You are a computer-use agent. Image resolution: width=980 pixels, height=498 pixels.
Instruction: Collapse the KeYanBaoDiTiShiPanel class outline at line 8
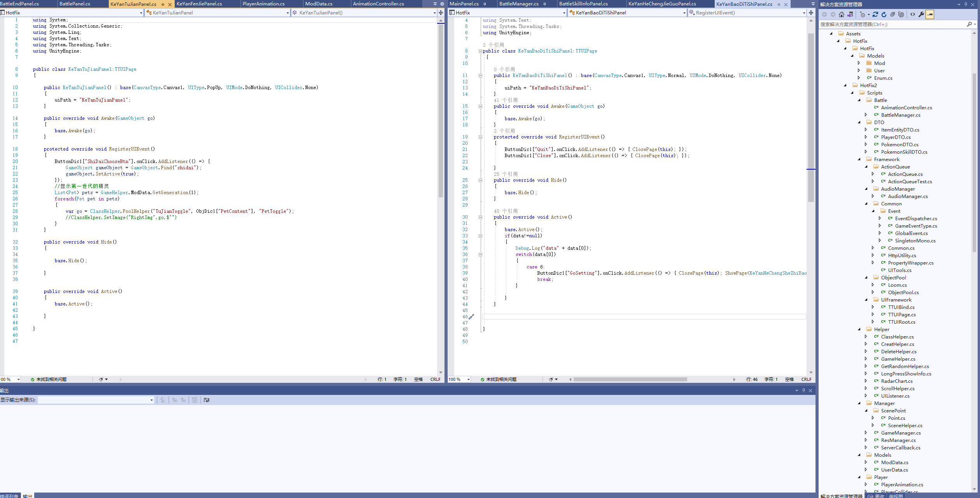click(x=480, y=51)
